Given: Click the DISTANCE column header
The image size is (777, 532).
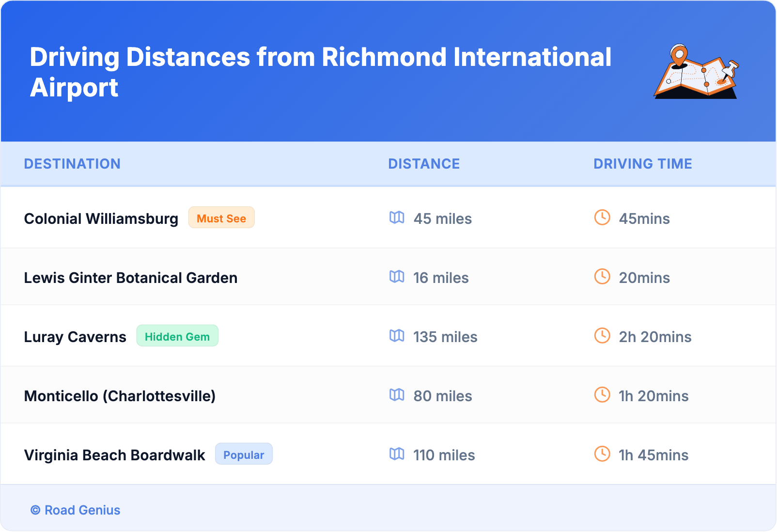Looking at the screenshot, I should 424,164.
